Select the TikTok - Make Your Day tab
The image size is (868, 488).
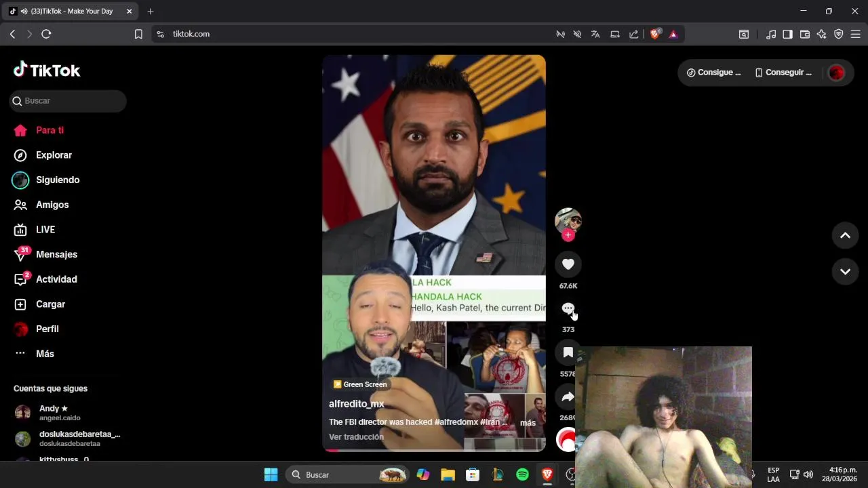[x=71, y=12]
